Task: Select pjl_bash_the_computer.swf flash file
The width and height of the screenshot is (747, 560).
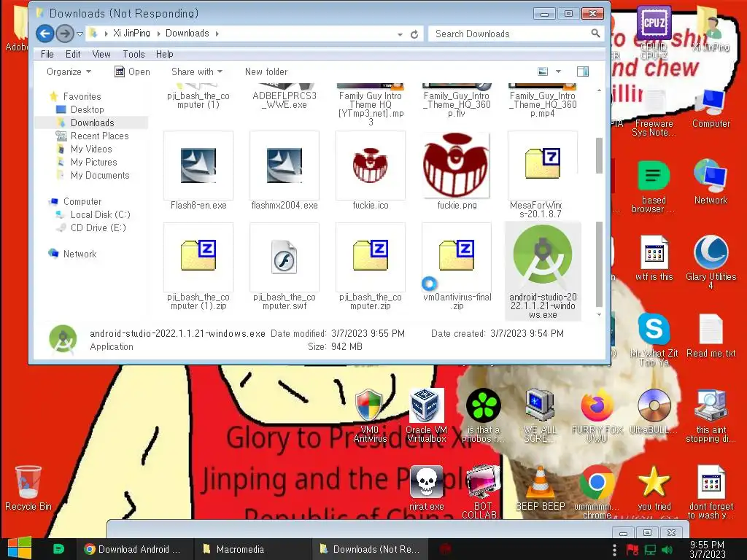Action: (x=285, y=257)
